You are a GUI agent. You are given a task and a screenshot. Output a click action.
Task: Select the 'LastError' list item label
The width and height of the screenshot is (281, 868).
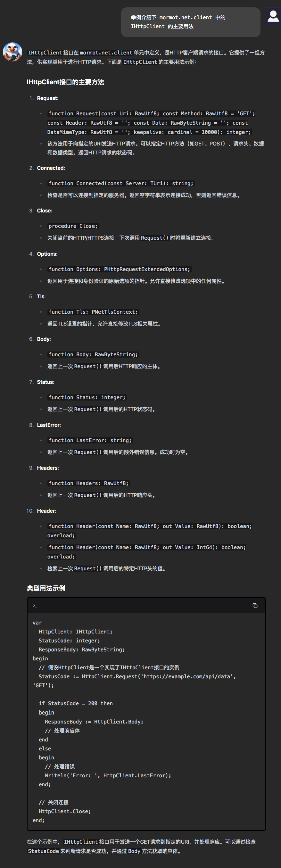pyautogui.click(x=49, y=425)
